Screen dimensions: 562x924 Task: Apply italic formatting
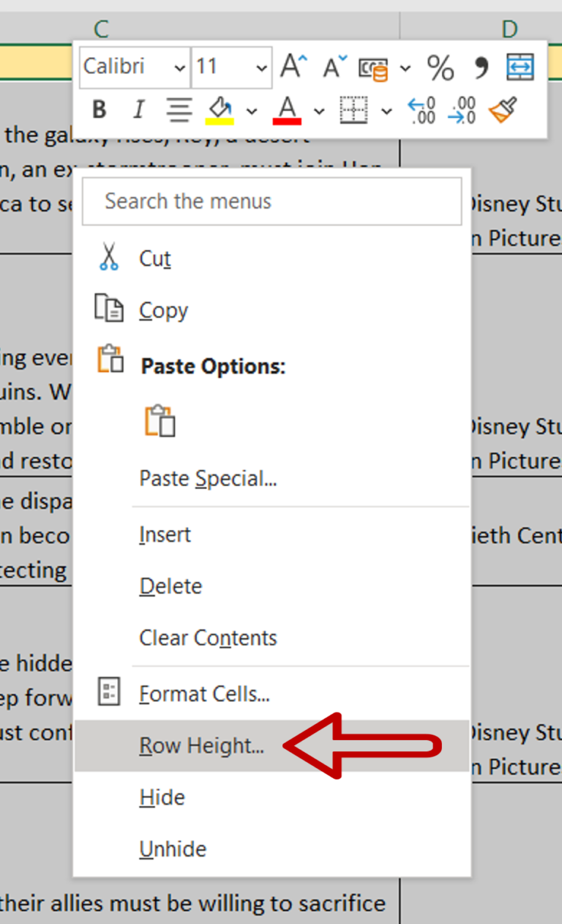tap(138, 110)
